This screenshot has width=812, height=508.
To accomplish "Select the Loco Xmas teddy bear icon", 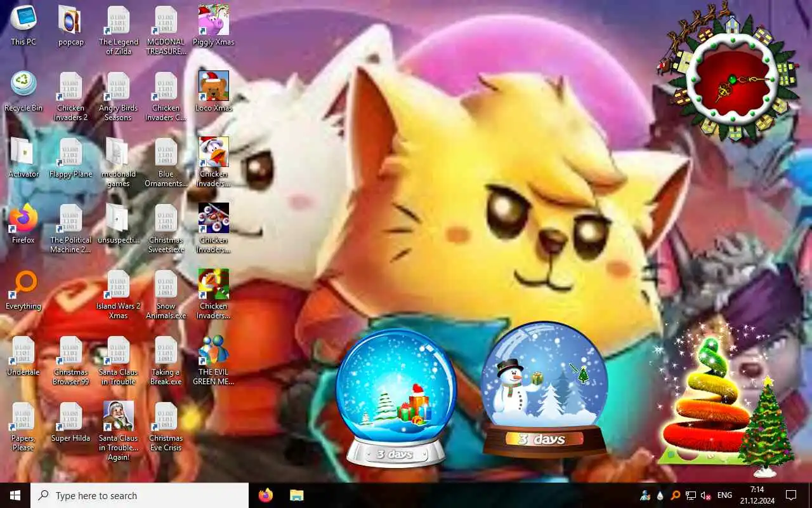I will (214, 92).
